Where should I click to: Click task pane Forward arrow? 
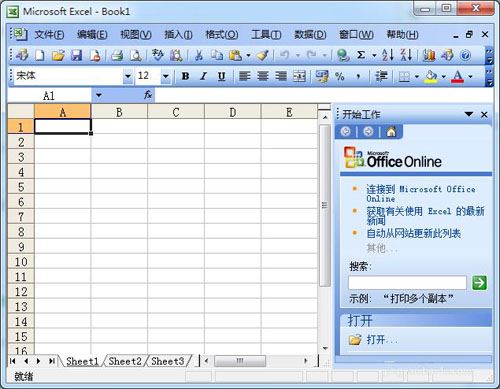point(368,132)
